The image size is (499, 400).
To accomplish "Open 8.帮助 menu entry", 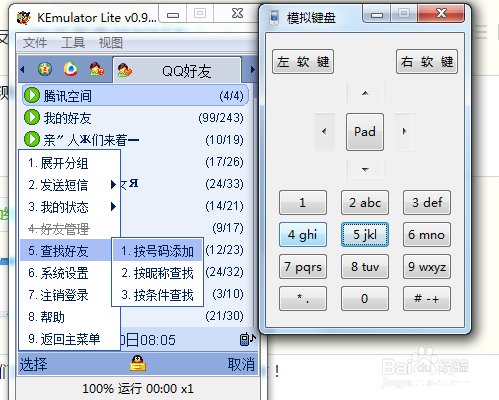I will tap(69, 317).
